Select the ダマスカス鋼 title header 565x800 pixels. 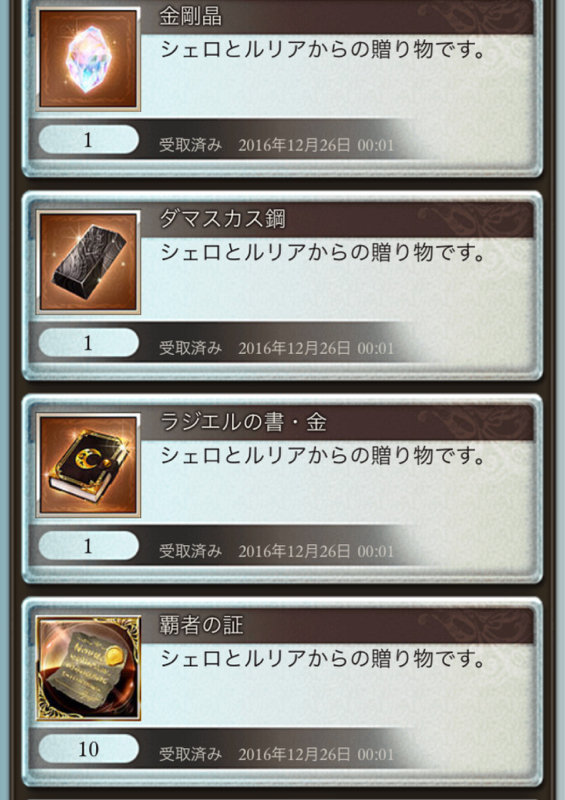223,219
